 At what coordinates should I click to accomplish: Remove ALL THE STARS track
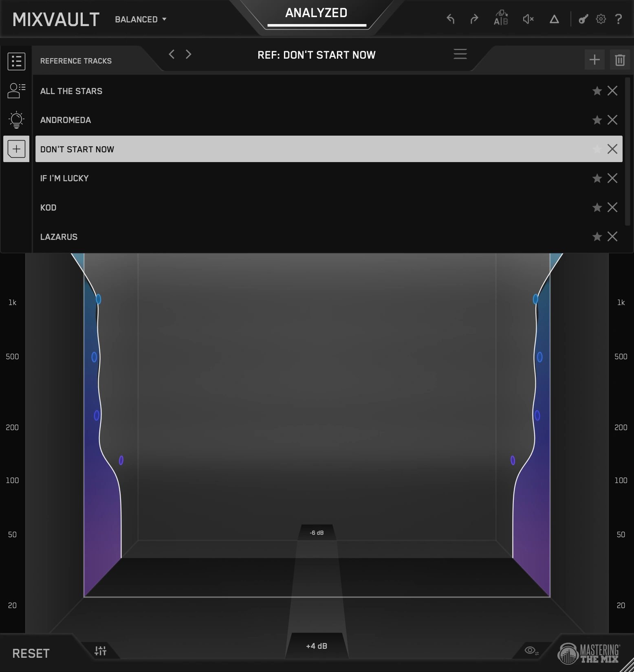pyautogui.click(x=612, y=91)
